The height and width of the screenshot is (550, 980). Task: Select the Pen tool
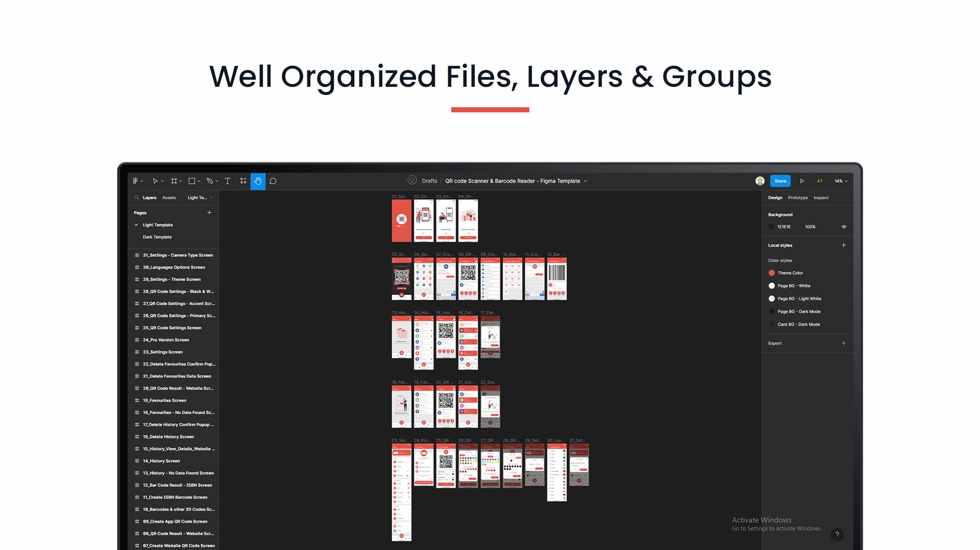click(210, 181)
